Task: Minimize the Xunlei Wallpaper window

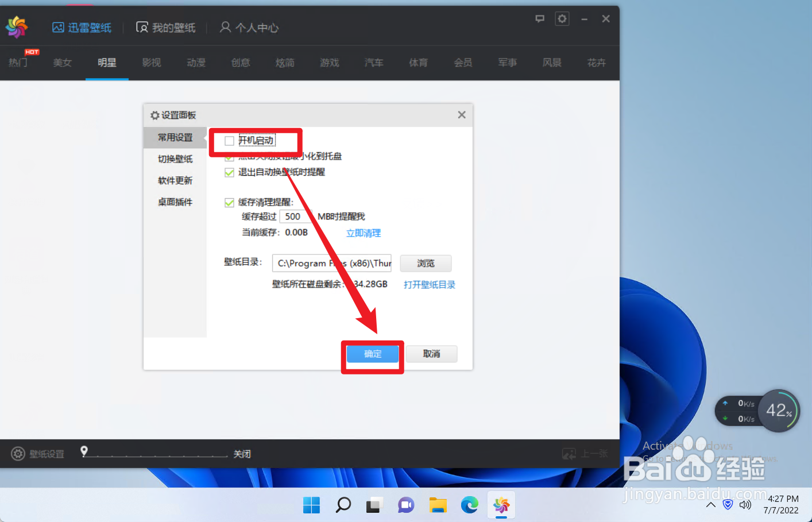Action: (584, 19)
